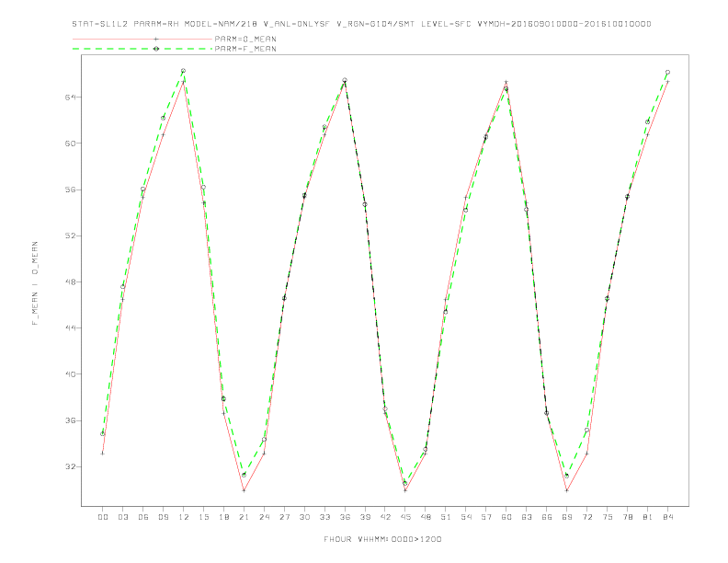Click x-axis tick label 36
The width and height of the screenshot is (728, 563).
coord(345,517)
